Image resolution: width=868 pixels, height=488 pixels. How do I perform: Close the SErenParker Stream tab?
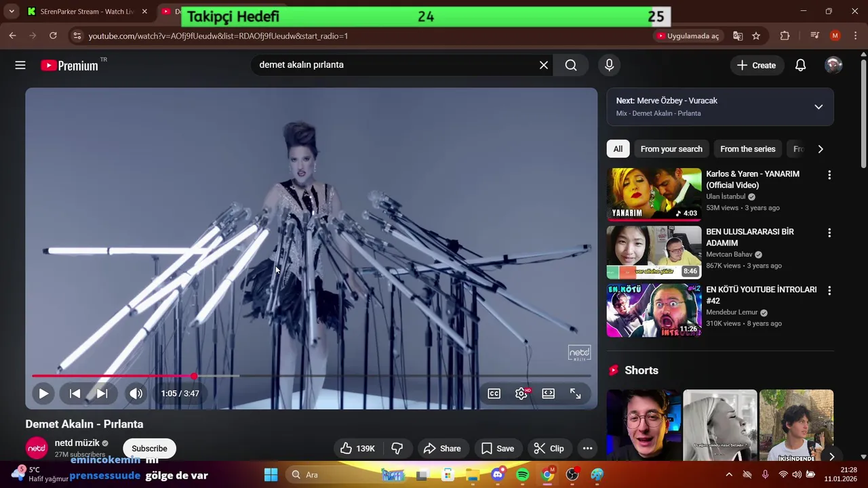pyautogui.click(x=144, y=12)
